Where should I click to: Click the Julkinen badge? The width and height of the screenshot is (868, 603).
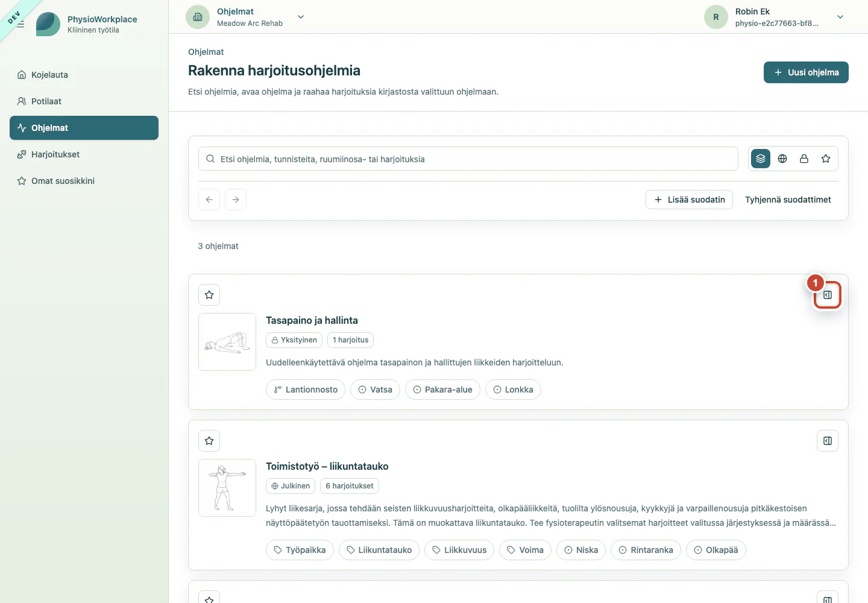click(x=291, y=486)
